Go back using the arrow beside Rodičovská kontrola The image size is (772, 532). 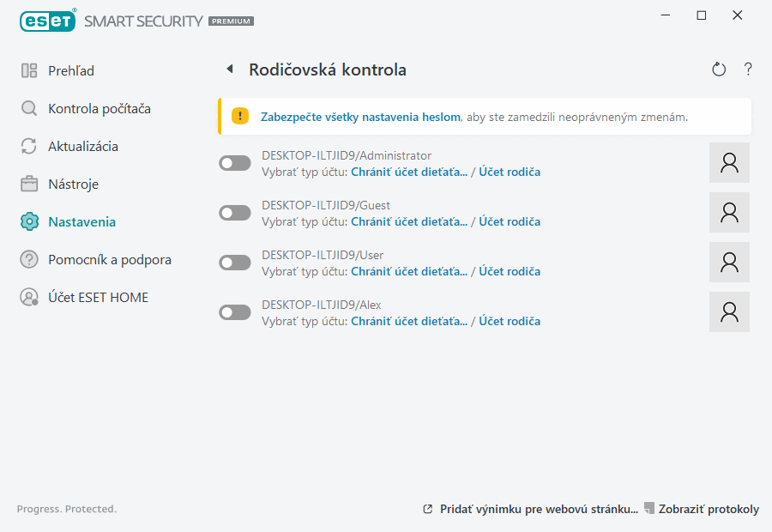230,70
